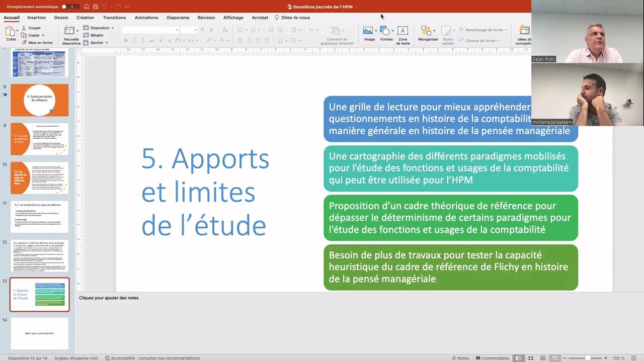Click the Dites-le-nous search box

(x=292, y=18)
